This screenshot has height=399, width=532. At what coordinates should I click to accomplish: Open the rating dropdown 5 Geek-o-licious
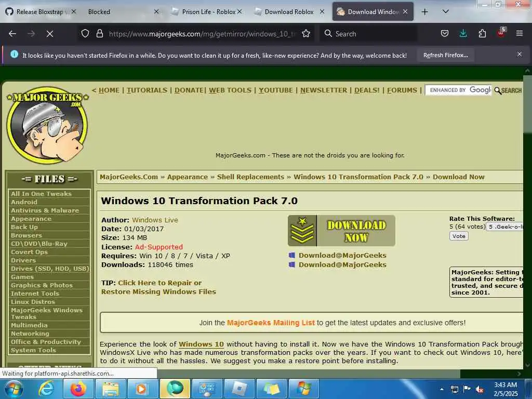click(504, 227)
